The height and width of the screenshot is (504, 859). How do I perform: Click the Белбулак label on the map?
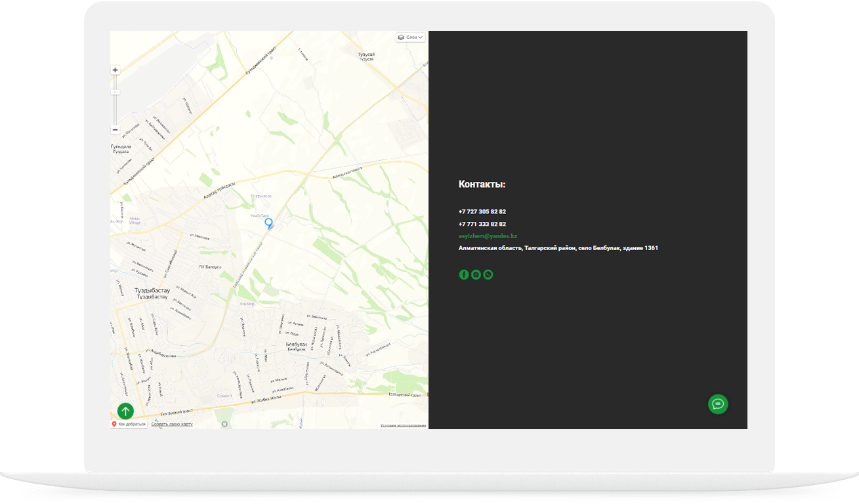297,345
